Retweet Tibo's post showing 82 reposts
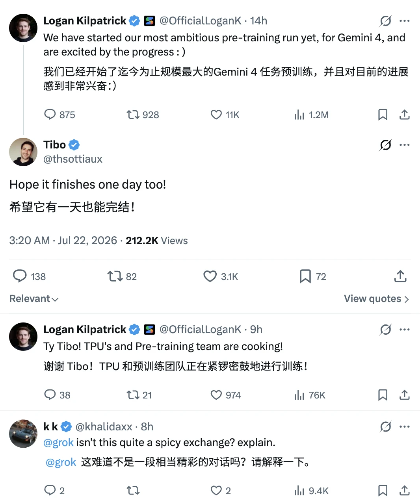This screenshot has width=420, height=504. (115, 276)
